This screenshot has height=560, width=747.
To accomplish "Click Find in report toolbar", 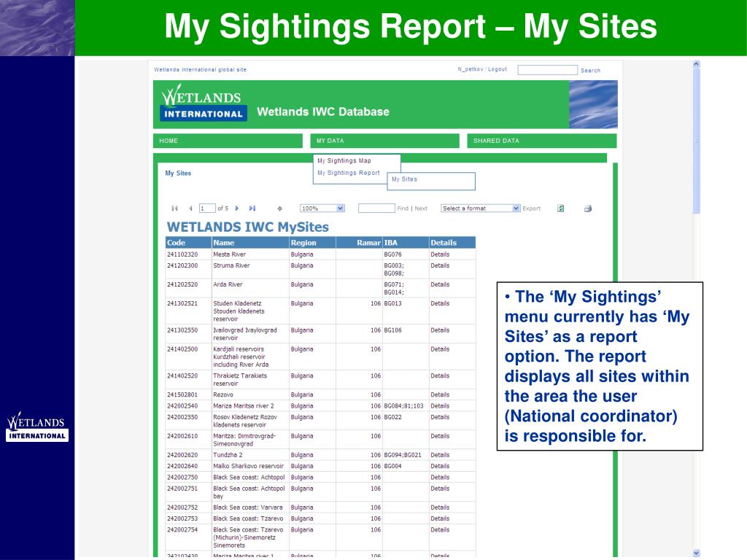I will 403,209.
